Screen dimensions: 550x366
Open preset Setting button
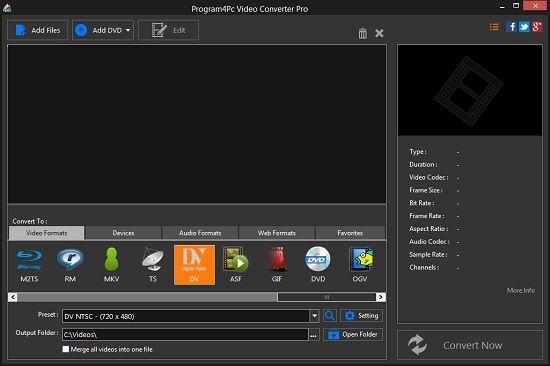pos(361,316)
